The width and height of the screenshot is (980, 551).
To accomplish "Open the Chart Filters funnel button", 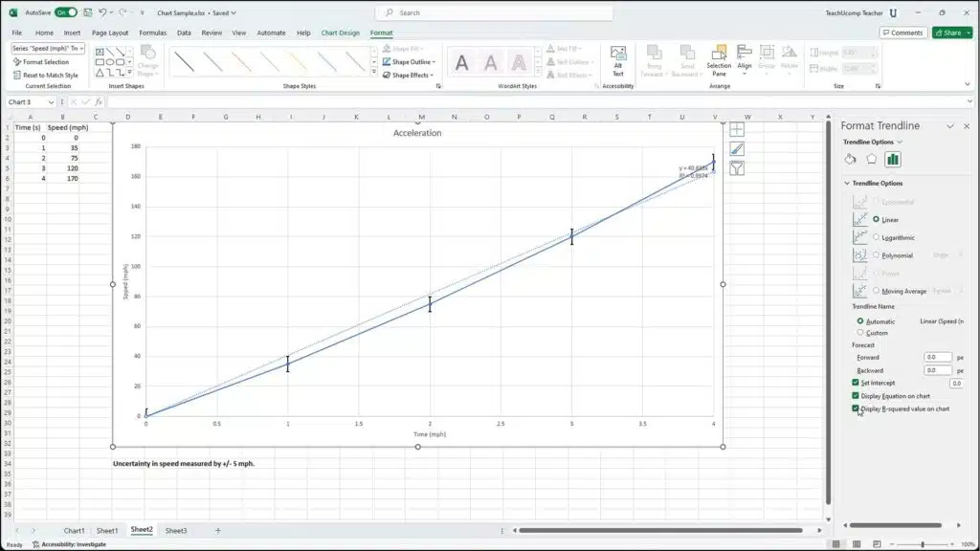I will pyautogui.click(x=737, y=168).
